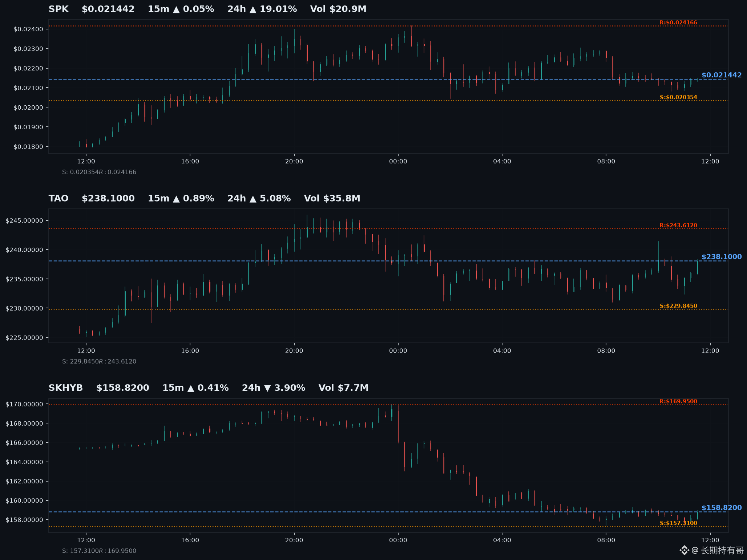Screen dimensions: 747x560
Task: Click the $0.02200 axis tick
Action: coord(28,68)
